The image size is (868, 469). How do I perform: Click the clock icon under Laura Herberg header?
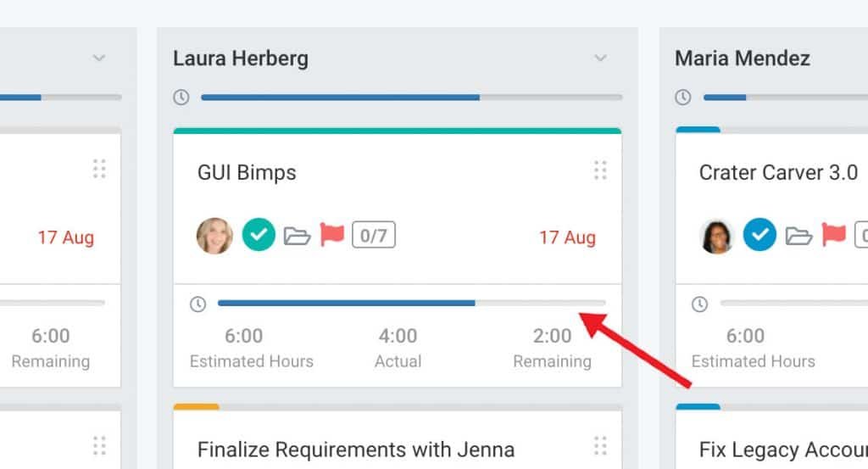[181, 98]
